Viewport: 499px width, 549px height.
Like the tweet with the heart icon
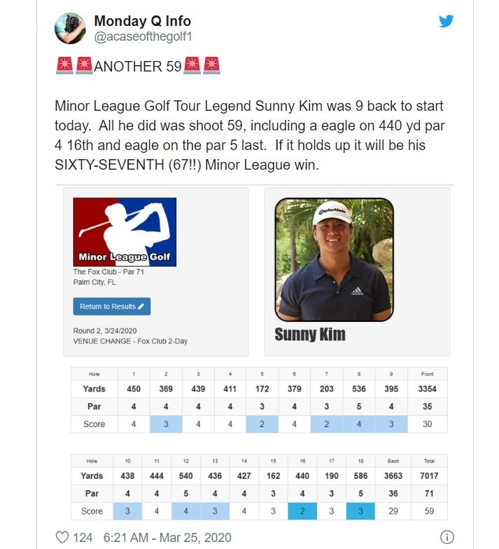tap(62, 537)
